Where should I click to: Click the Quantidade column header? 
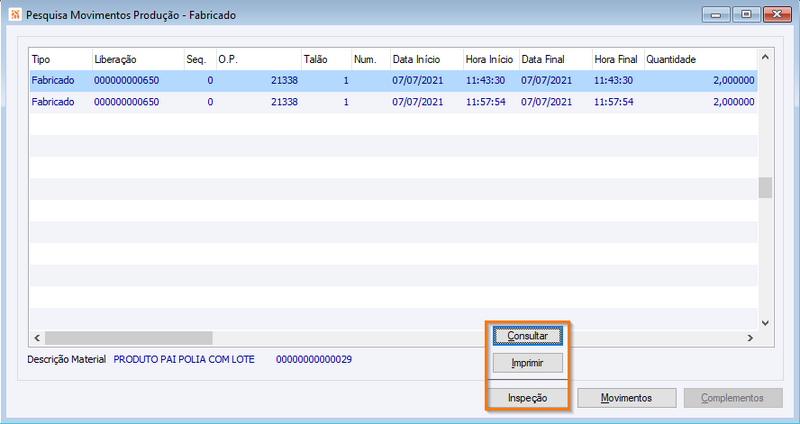[x=701, y=60]
